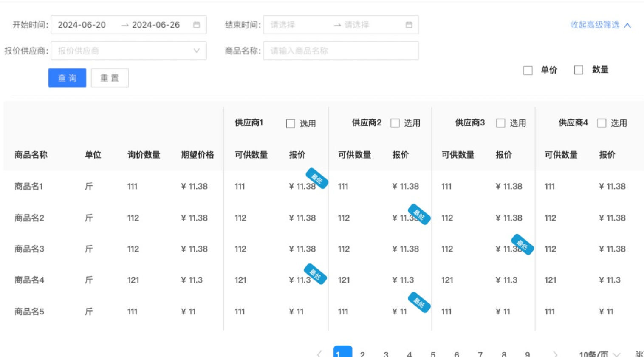
Task: Click the 供应商3 header label
Action: point(470,123)
